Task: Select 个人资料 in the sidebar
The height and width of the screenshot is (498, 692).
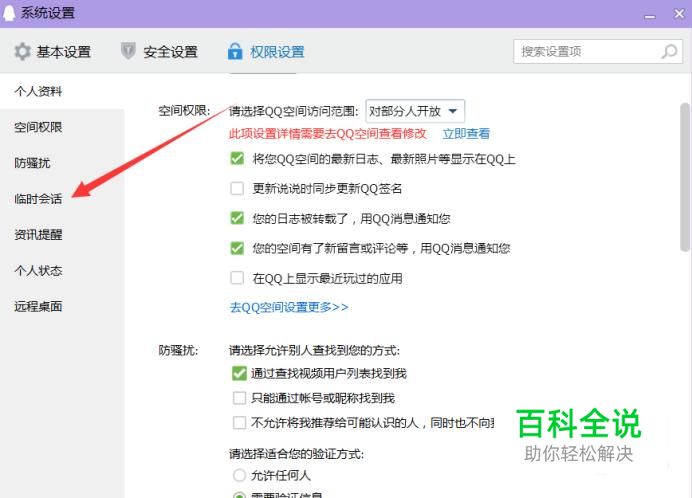Action: [38, 91]
